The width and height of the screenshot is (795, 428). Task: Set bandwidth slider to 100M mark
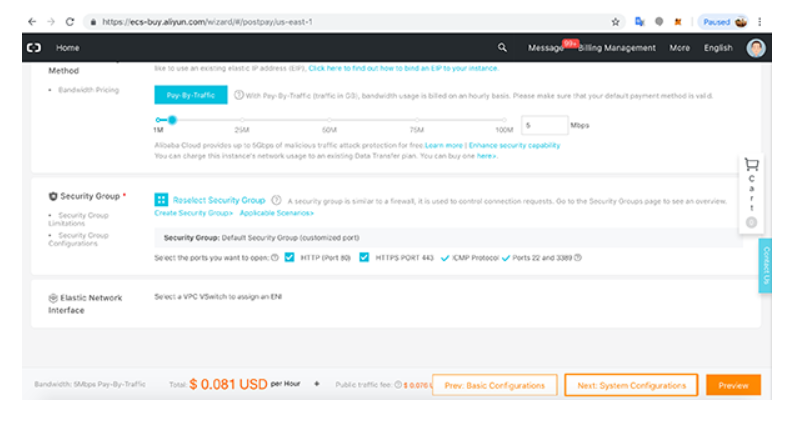pyautogui.click(x=504, y=120)
